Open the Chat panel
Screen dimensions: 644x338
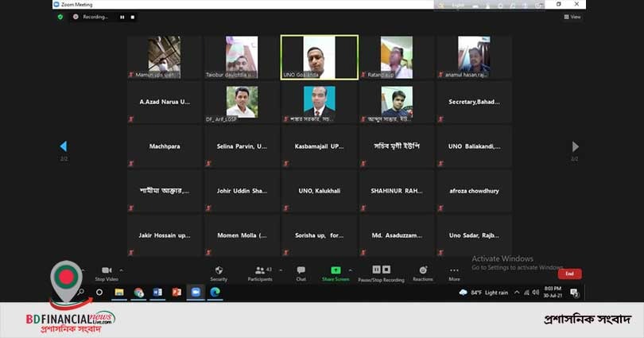click(x=301, y=270)
